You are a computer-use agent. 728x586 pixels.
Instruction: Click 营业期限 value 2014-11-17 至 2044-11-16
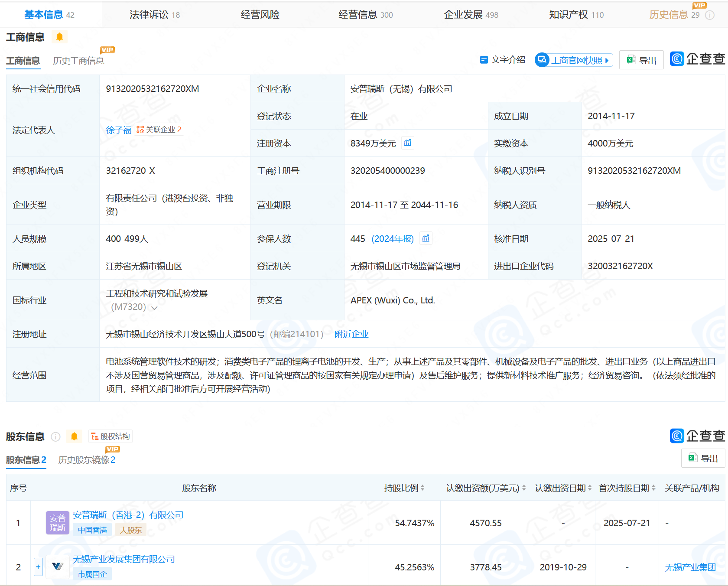click(404, 205)
